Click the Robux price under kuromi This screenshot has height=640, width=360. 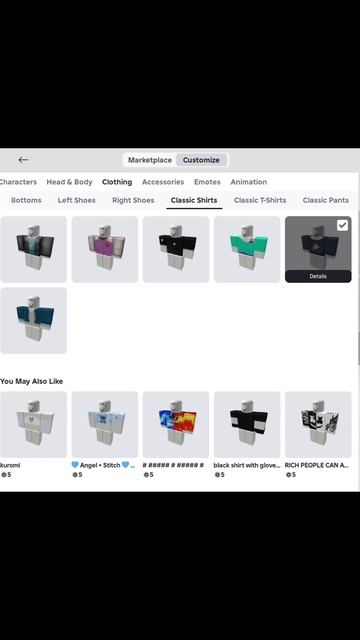[x=6, y=475]
